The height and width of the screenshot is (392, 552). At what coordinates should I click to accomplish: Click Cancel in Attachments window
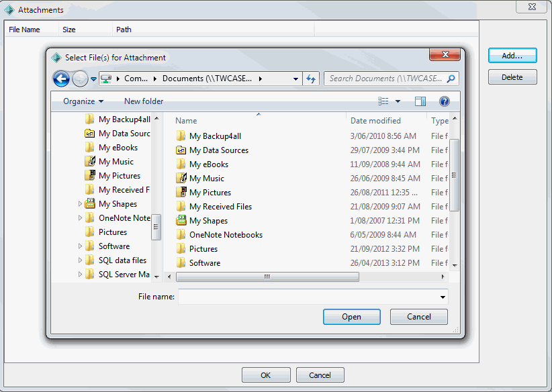320,375
